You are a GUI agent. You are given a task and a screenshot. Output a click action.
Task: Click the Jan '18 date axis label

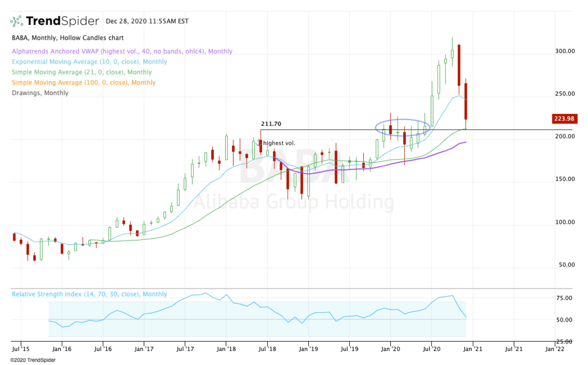(x=226, y=349)
